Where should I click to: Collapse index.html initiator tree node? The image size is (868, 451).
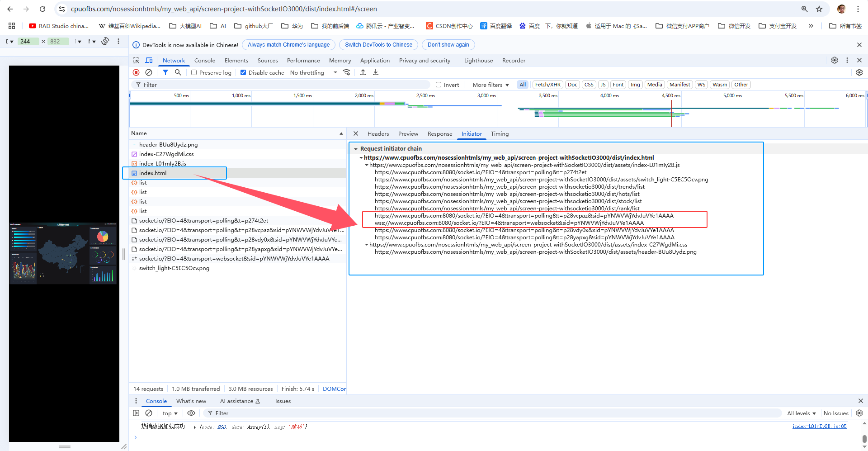(361, 158)
